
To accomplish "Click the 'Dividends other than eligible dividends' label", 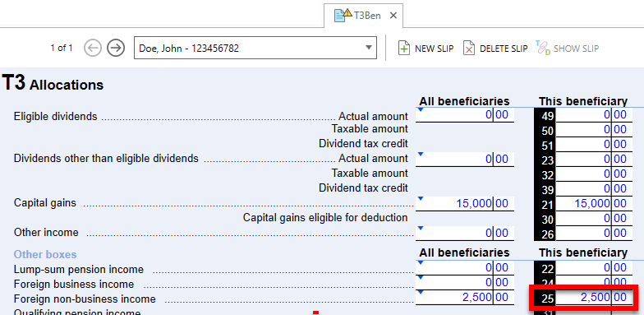I will pos(106,158).
